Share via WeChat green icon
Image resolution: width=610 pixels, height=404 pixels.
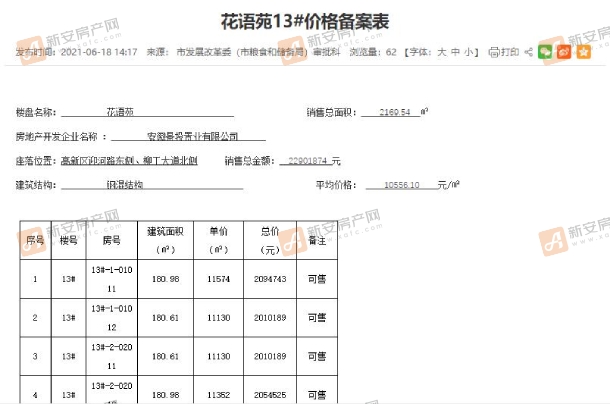click(x=545, y=52)
